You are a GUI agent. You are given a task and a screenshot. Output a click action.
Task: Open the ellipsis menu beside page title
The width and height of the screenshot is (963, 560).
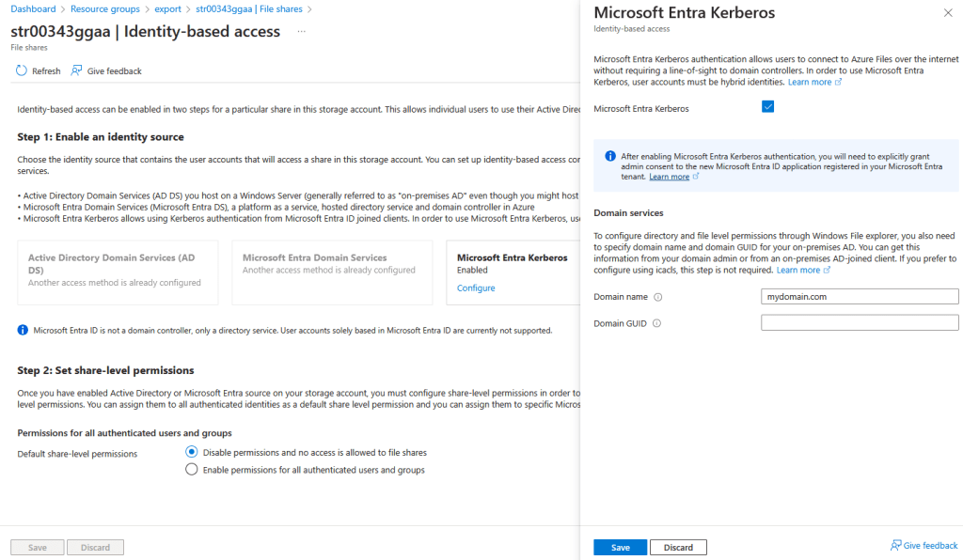tap(301, 32)
